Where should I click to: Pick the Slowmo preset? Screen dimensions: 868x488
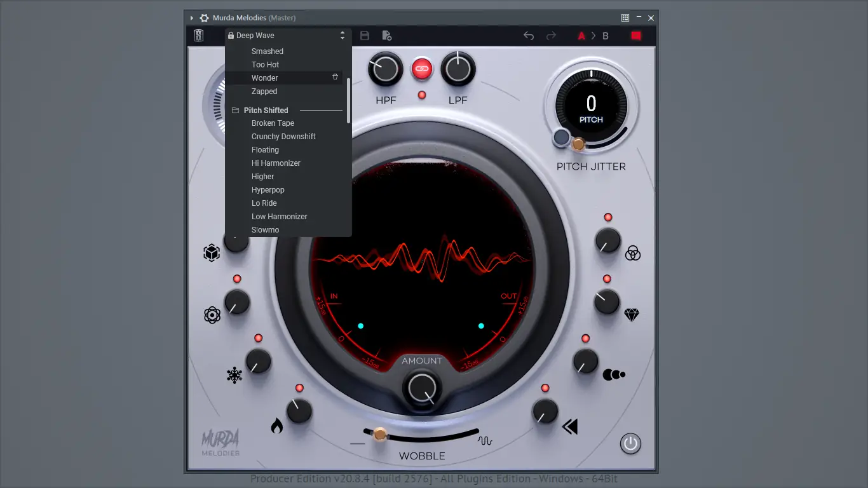pos(265,230)
